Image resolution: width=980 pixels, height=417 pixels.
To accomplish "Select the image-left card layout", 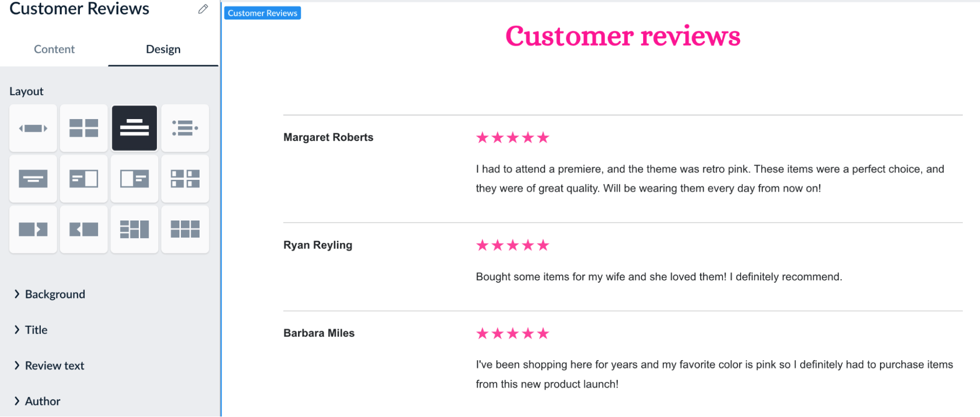I will [134, 179].
